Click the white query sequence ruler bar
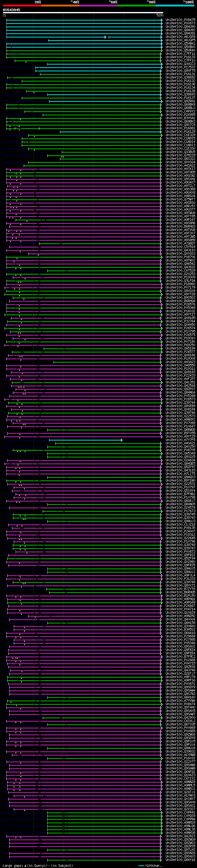 point(83,13)
